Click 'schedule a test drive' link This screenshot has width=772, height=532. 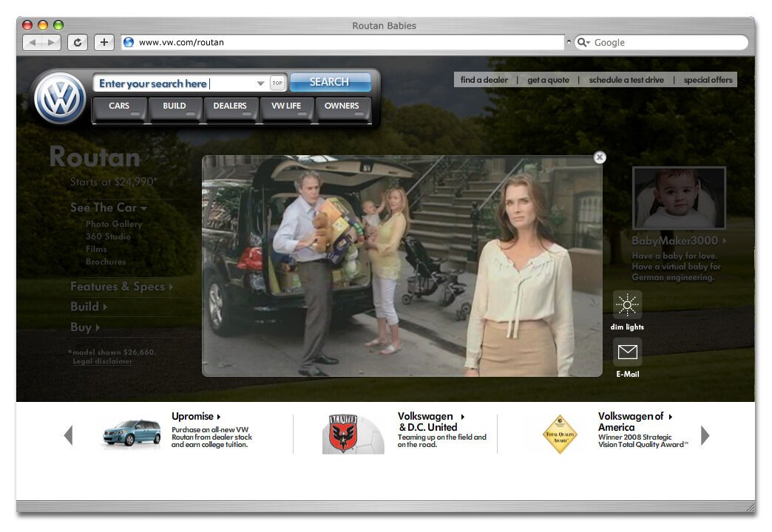coord(626,80)
